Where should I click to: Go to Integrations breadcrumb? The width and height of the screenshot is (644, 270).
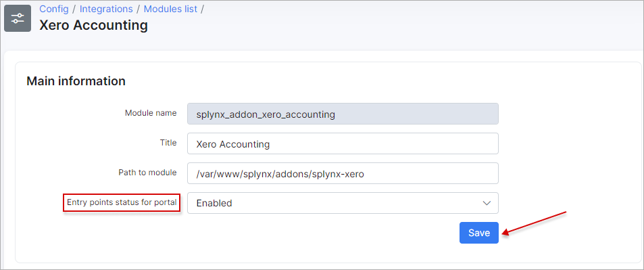click(106, 9)
